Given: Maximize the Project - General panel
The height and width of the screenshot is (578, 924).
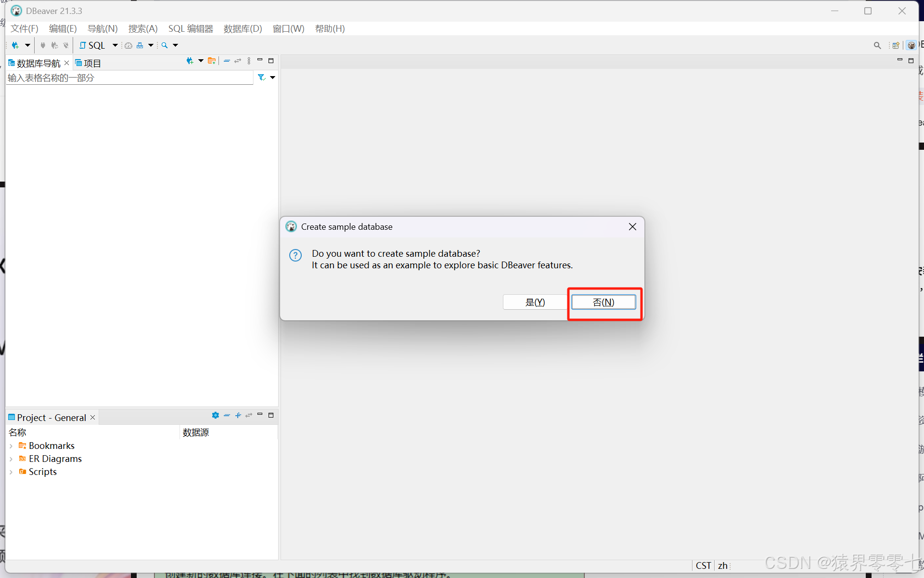Looking at the screenshot, I should [x=271, y=415].
